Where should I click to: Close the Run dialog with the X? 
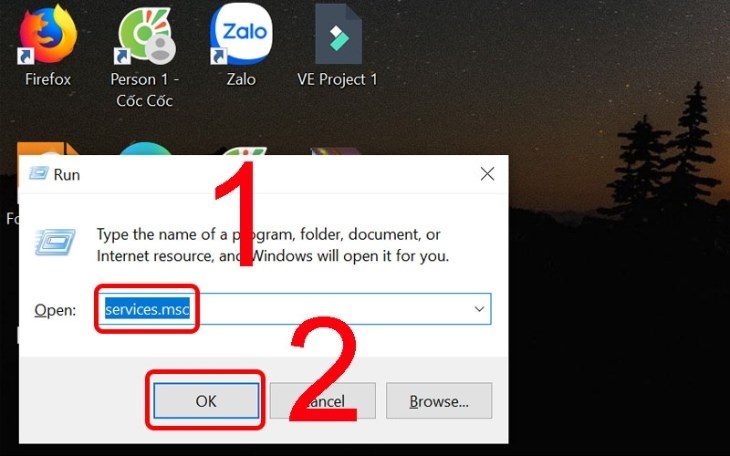487,174
